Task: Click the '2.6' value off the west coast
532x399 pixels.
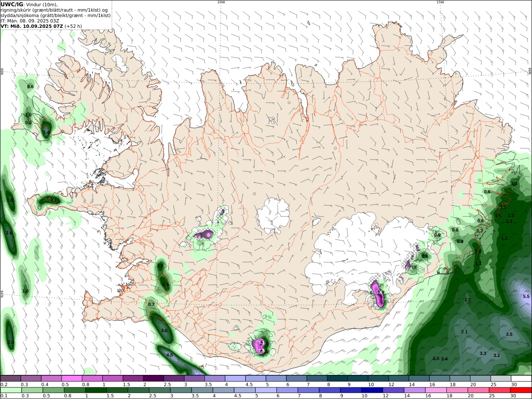Action: pos(9,233)
